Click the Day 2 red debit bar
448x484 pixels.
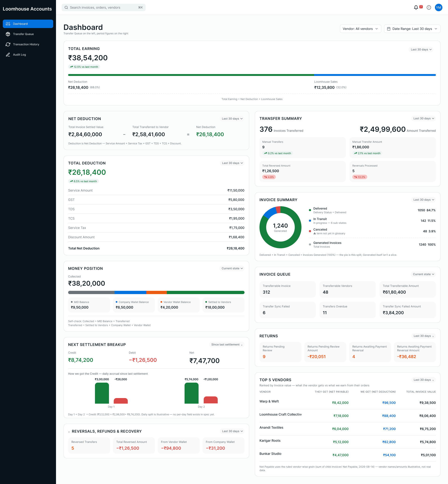[x=211, y=400]
